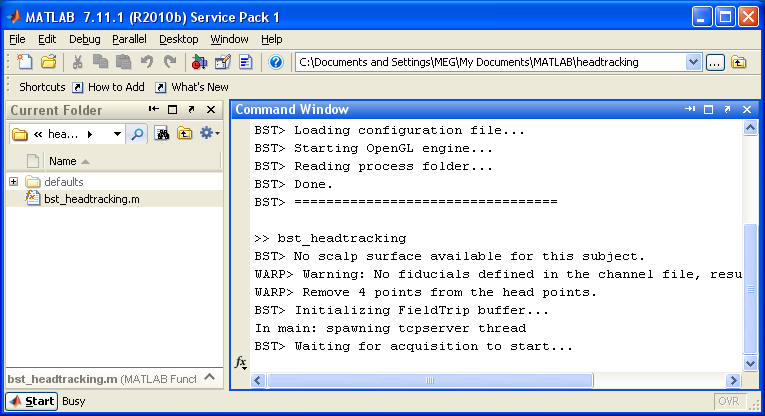Click the MATLAB Start button
Screen dimensions: 765x416
click(32, 401)
